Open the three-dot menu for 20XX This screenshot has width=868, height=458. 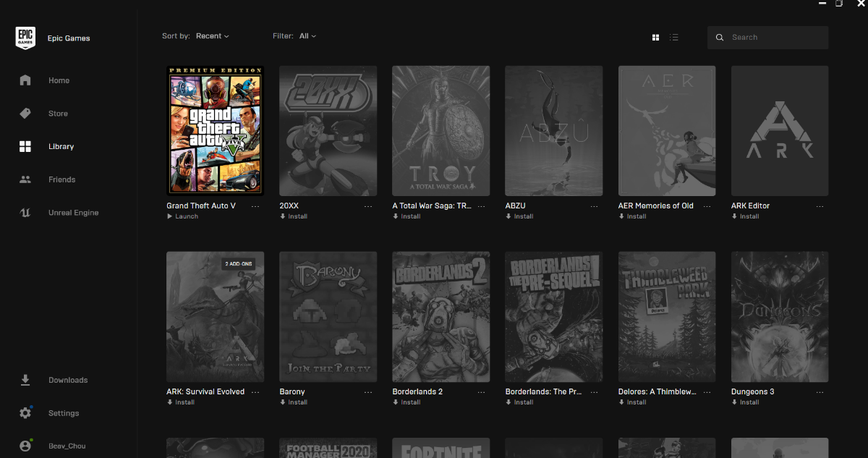(368, 206)
